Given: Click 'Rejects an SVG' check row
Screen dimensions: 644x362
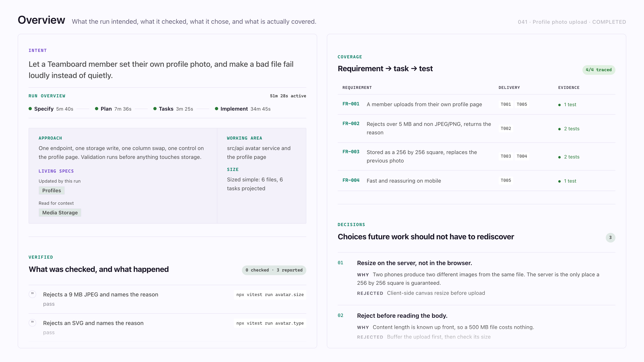Looking at the screenshot, I should 167,328.
